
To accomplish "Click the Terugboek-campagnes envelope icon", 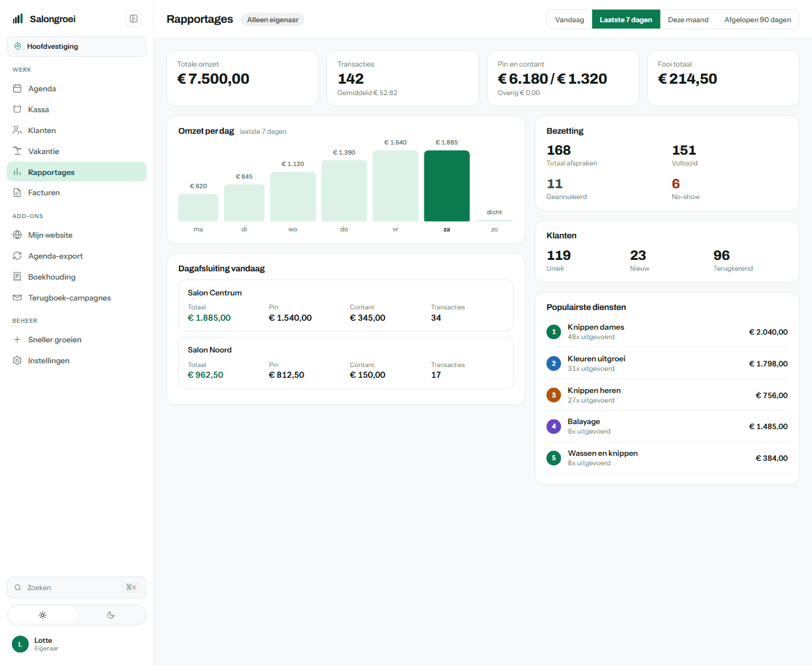I will tap(17, 298).
